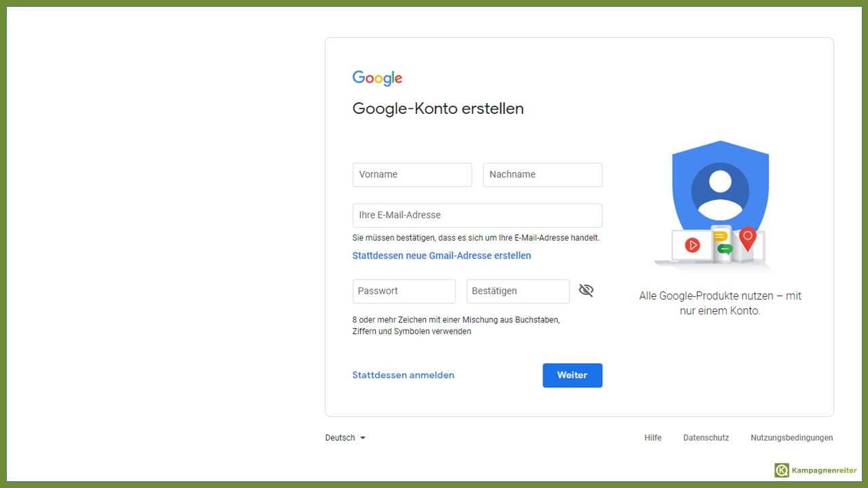Click the Vorname input field

tap(412, 175)
